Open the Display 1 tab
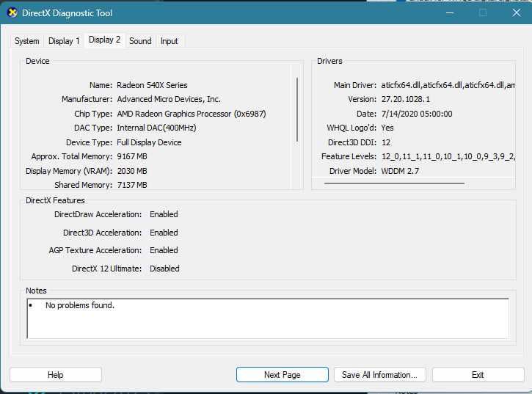 pyautogui.click(x=64, y=41)
